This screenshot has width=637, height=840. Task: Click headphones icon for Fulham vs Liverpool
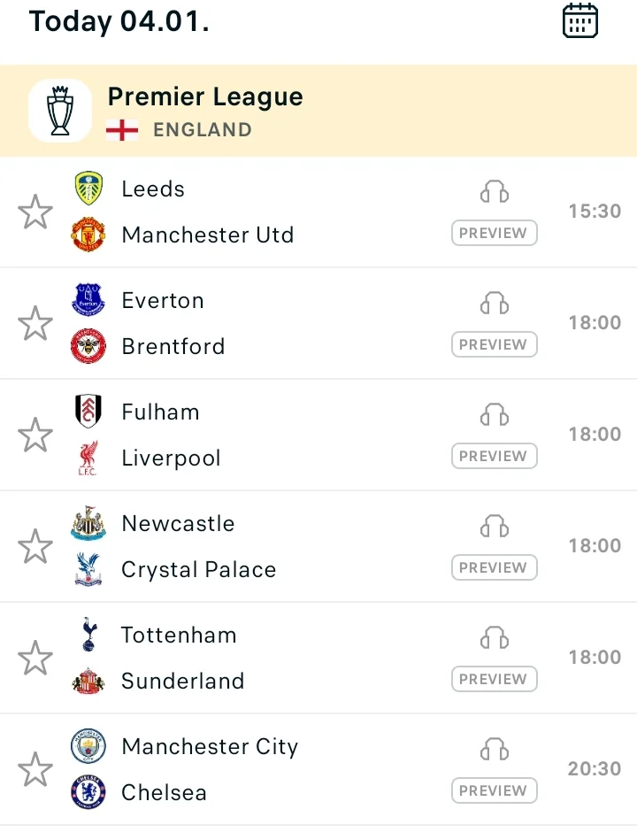(495, 415)
